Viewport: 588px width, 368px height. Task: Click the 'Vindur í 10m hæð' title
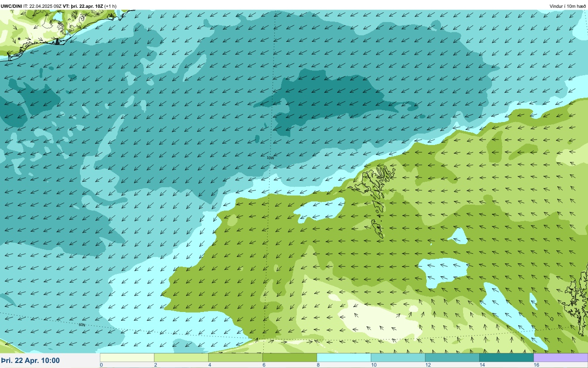(568, 6)
